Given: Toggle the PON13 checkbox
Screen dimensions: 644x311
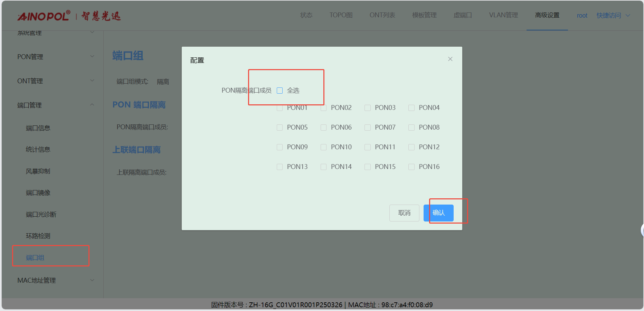Looking at the screenshot, I should (280, 167).
